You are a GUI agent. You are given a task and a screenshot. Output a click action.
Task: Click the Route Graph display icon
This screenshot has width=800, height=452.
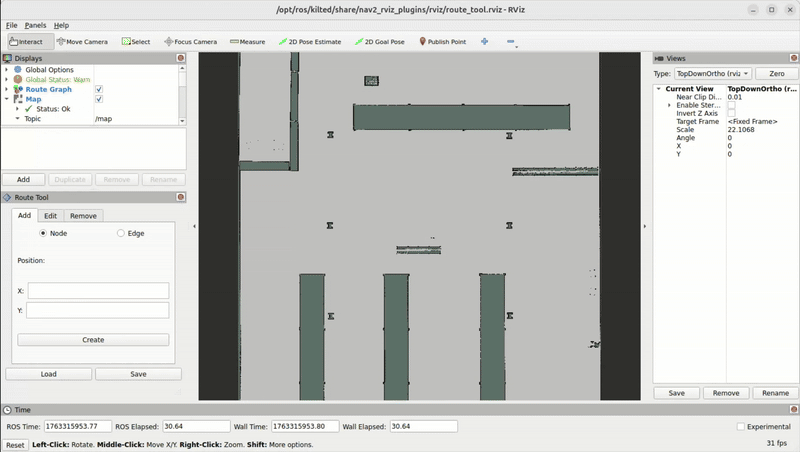(18, 89)
